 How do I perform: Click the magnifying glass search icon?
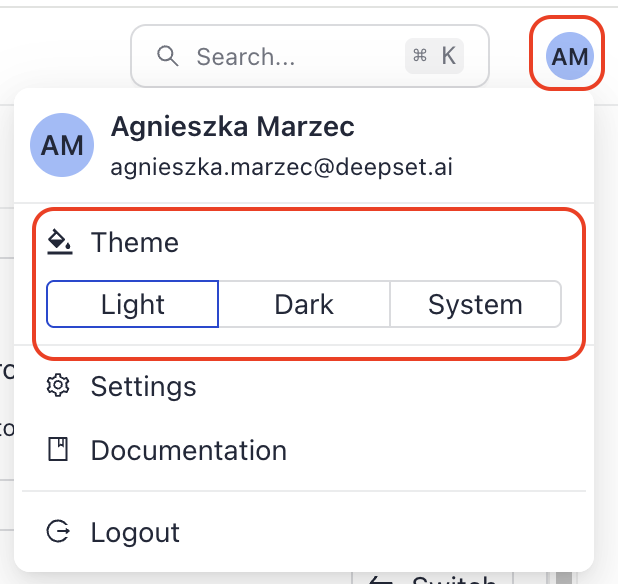tap(168, 56)
